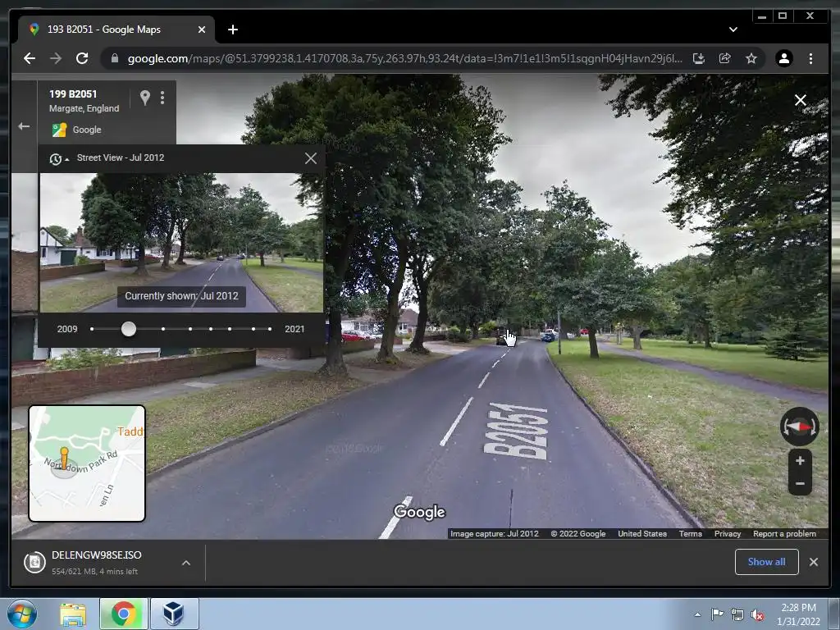
Task: Click the location pin icon next to 199 B2051
Action: point(144,98)
